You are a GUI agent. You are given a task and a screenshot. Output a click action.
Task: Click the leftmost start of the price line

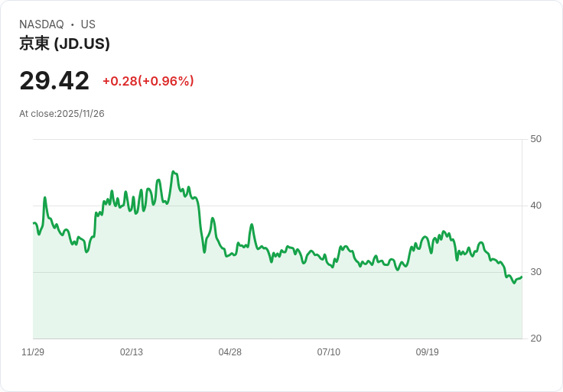click(x=34, y=223)
